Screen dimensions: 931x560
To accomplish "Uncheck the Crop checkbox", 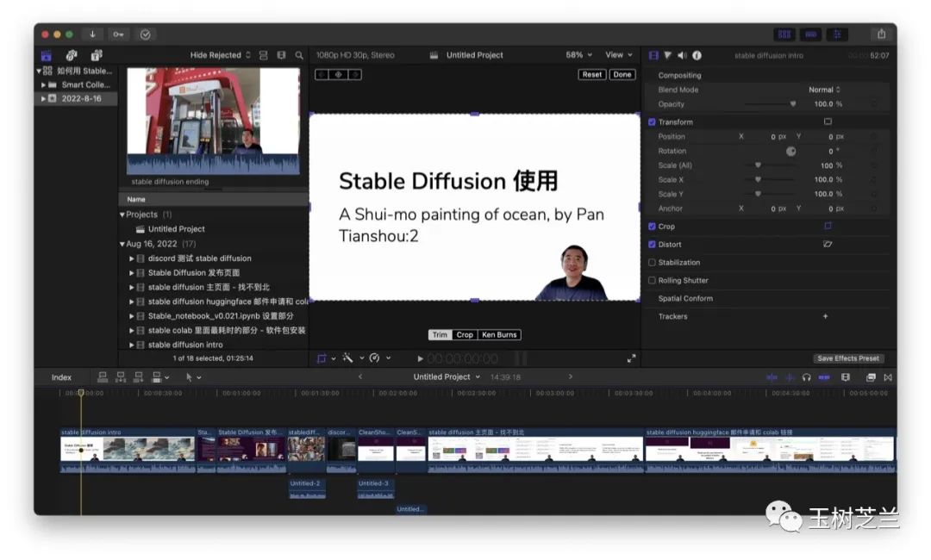I will (x=652, y=227).
